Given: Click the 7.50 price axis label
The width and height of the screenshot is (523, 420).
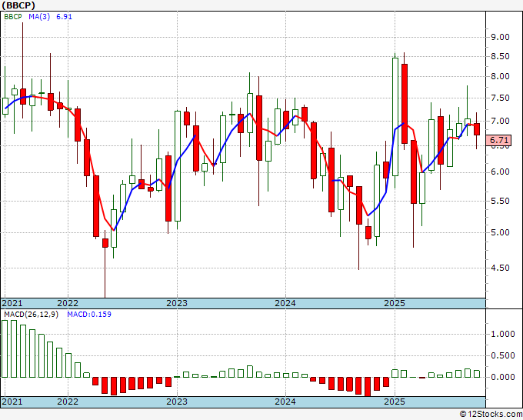Looking at the screenshot, I should click(501, 98).
